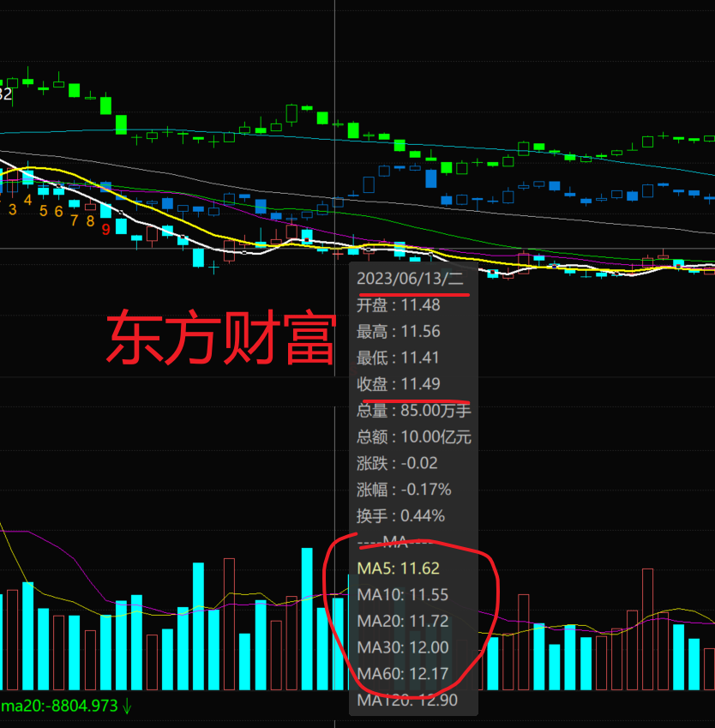
Task: Click the 涨幅 -0.17% percent change row
Action: pyautogui.click(x=403, y=490)
